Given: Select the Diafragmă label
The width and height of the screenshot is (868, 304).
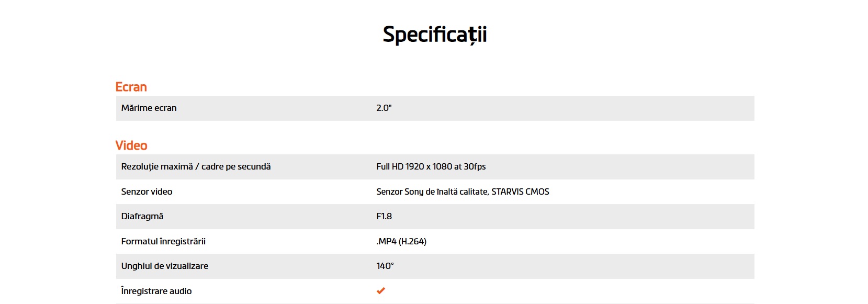Looking at the screenshot, I should pos(142,217).
